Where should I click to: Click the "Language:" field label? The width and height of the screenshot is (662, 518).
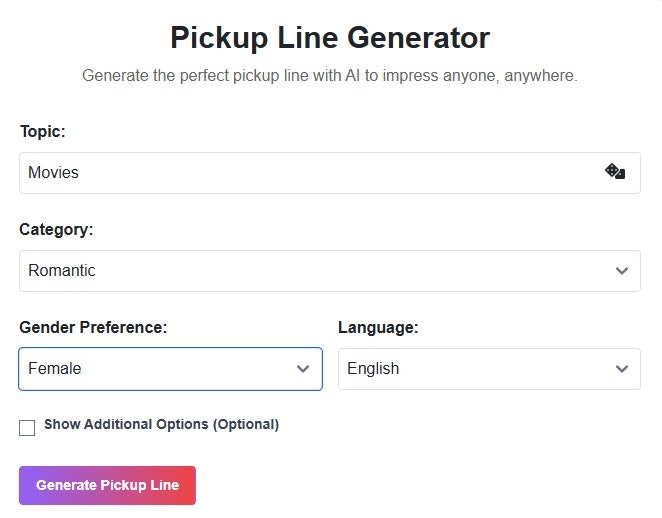378,327
